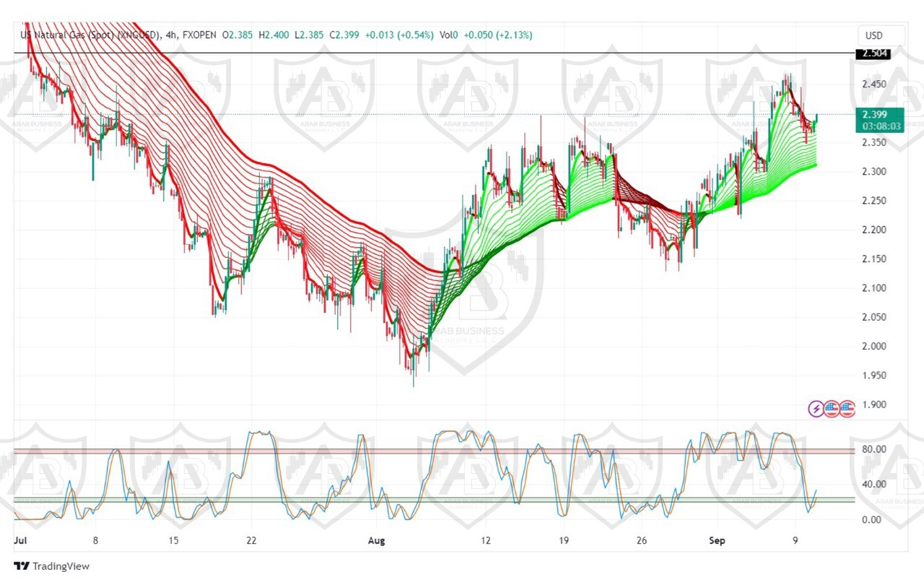
Task: Click the bar countdown timer 03:08:03
Action: coord(879,126)
